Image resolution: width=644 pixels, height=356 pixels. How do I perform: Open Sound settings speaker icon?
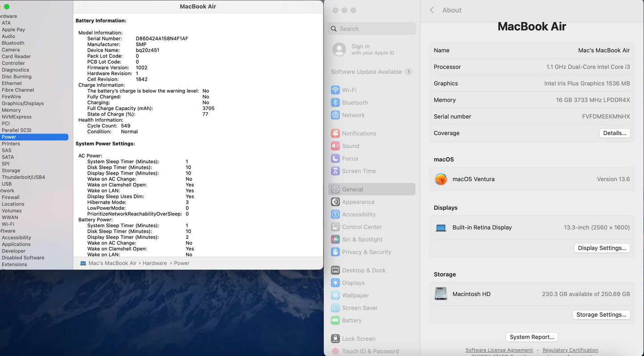pyautogui.click(x=335, y=146)
